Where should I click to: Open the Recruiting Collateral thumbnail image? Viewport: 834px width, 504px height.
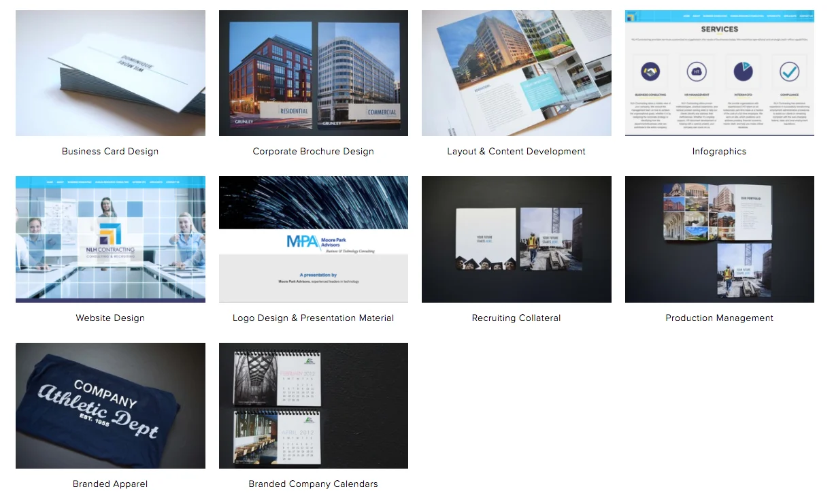pyautogui.click(x=516, y=239)
